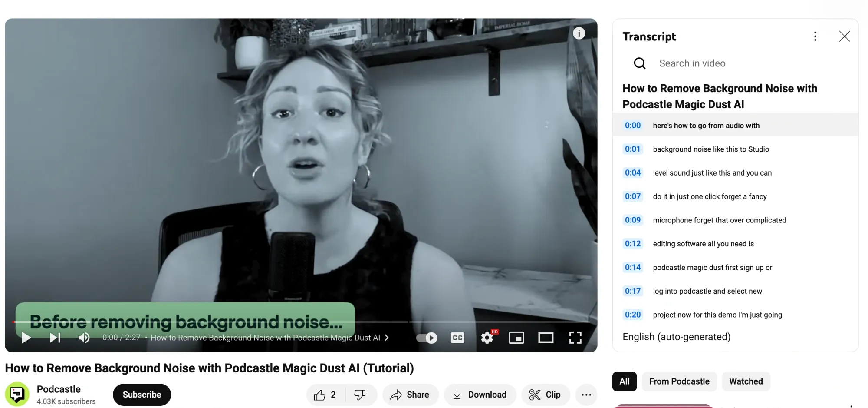
Task: Click the transcript search magnifier icon
Action: [640, 63]
